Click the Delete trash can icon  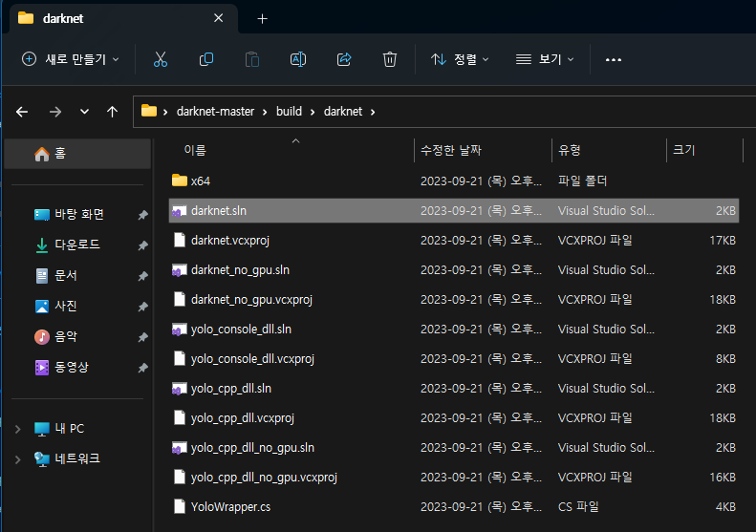(390, 59)
